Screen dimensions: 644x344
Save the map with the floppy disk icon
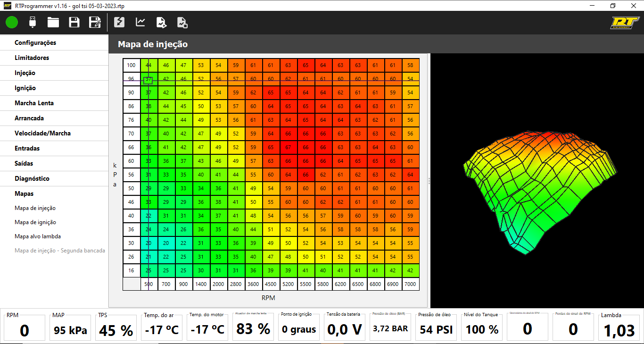point(74,22)
